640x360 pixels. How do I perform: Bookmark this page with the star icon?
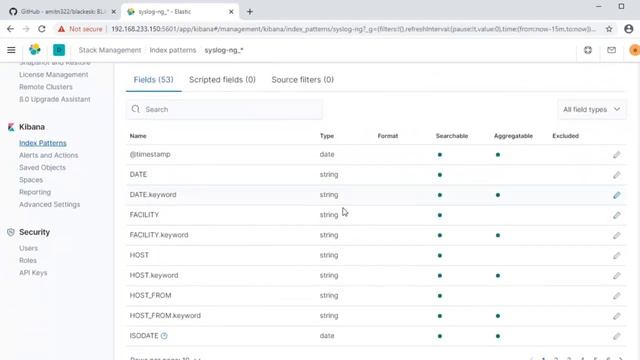coord(609,29)
